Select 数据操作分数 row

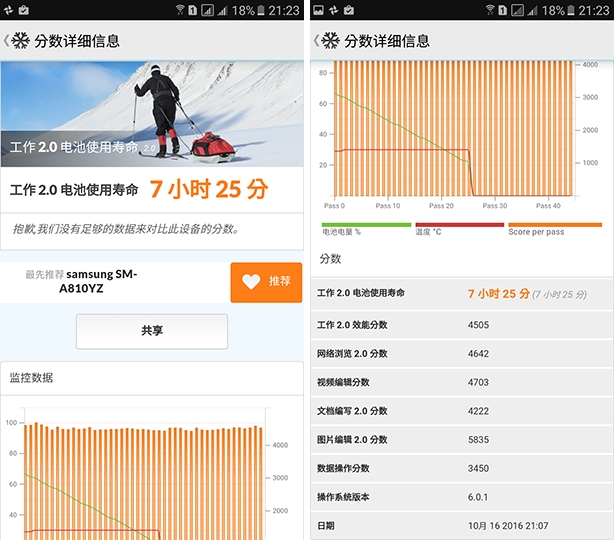pos(462,468)
